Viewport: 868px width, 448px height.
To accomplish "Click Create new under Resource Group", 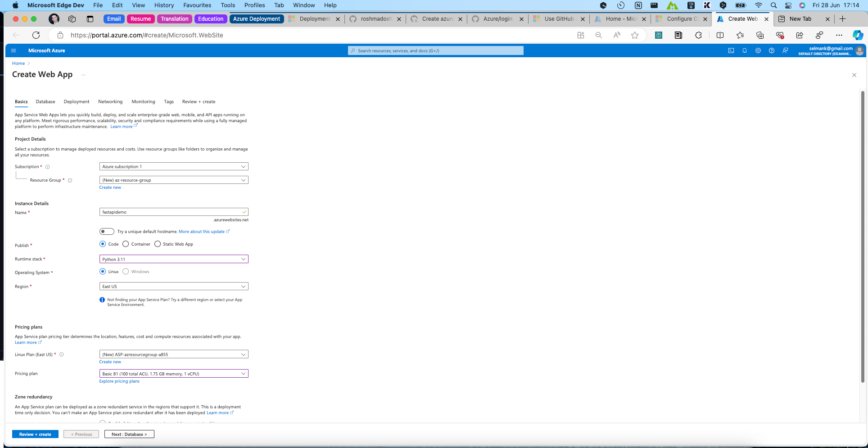I will coord(110,187).
